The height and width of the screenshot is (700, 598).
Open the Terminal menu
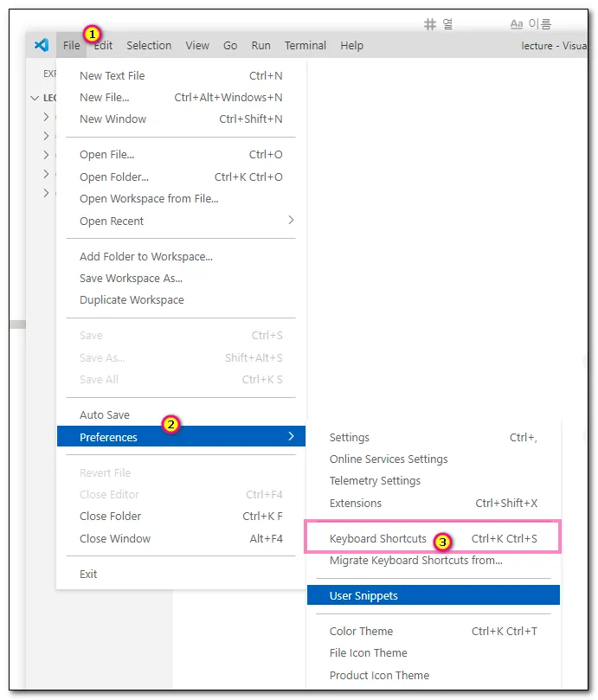305,45
